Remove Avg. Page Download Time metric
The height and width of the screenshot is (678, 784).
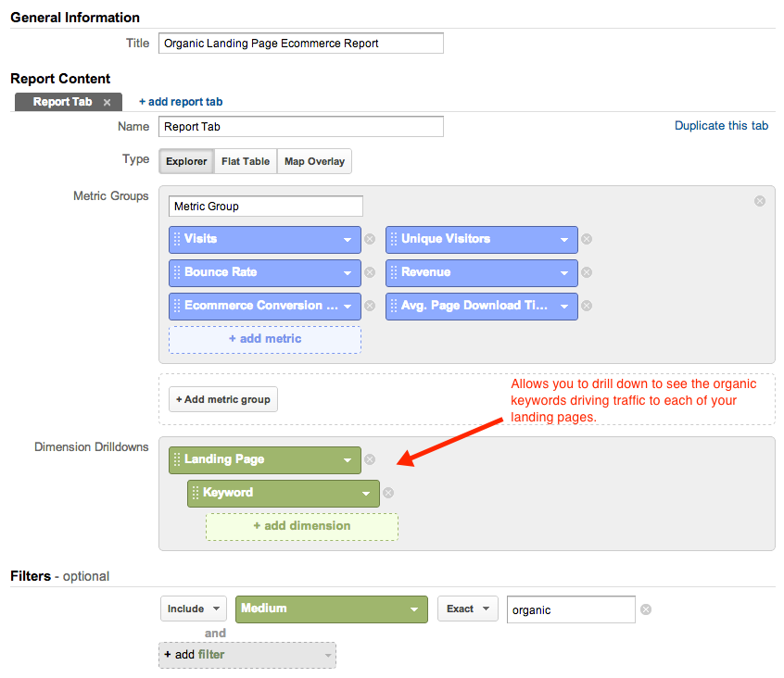pyautogui.click(x=587, y=306)
